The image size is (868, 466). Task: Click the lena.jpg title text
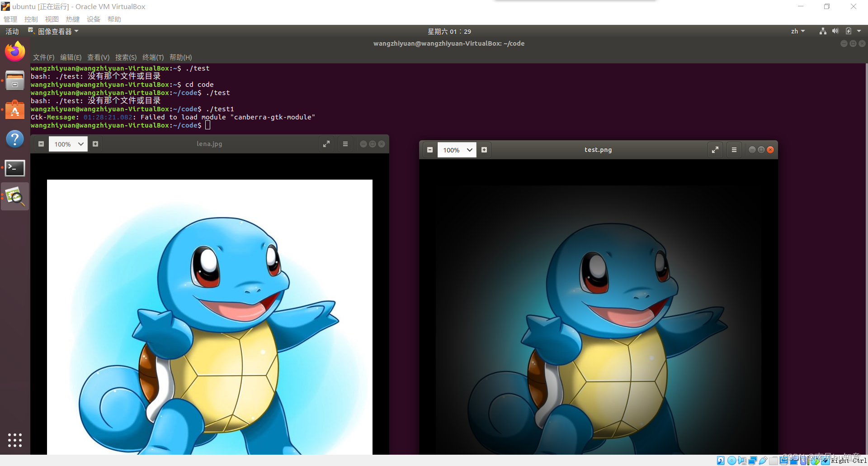click(x=209, y=144)
